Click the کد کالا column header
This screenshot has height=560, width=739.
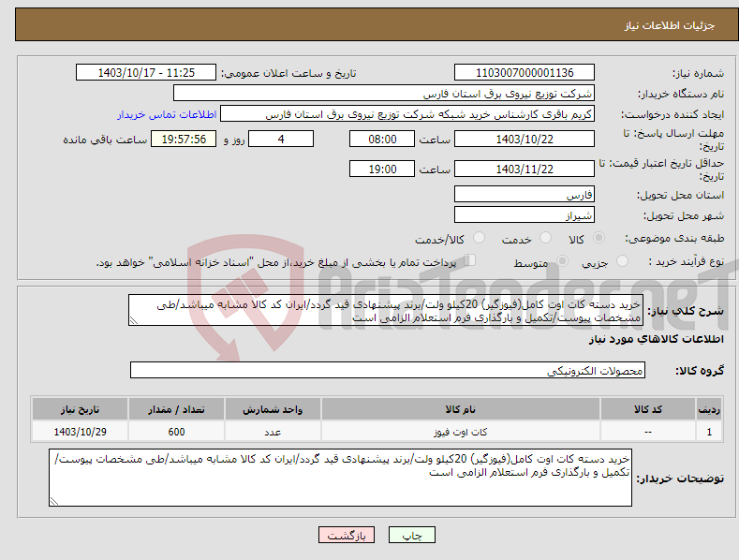(648, 409)
